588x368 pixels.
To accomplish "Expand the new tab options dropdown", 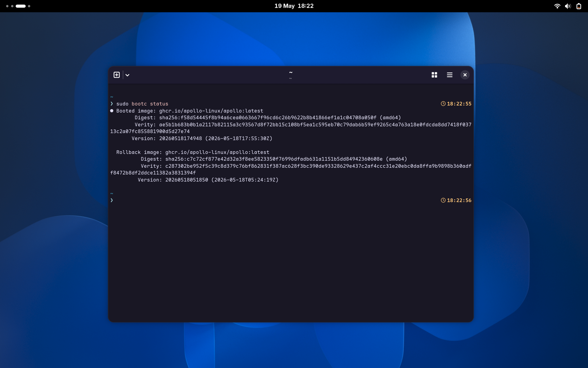I will click(x=127, y=75).
